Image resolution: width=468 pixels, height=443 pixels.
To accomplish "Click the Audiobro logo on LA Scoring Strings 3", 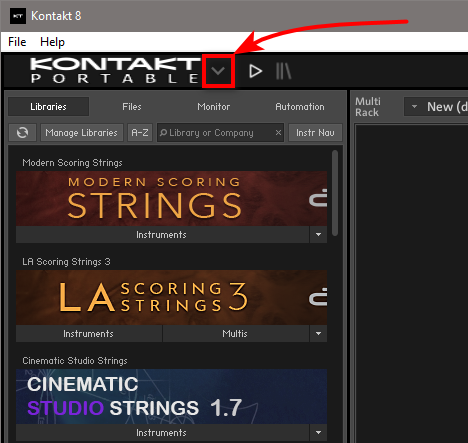I will 318,297.
